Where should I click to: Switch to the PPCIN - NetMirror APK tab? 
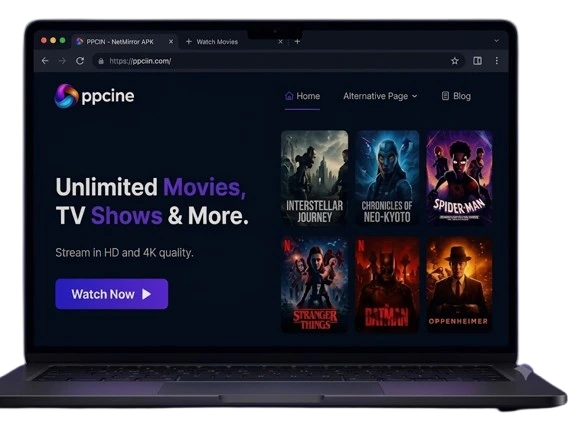point(125,42)
